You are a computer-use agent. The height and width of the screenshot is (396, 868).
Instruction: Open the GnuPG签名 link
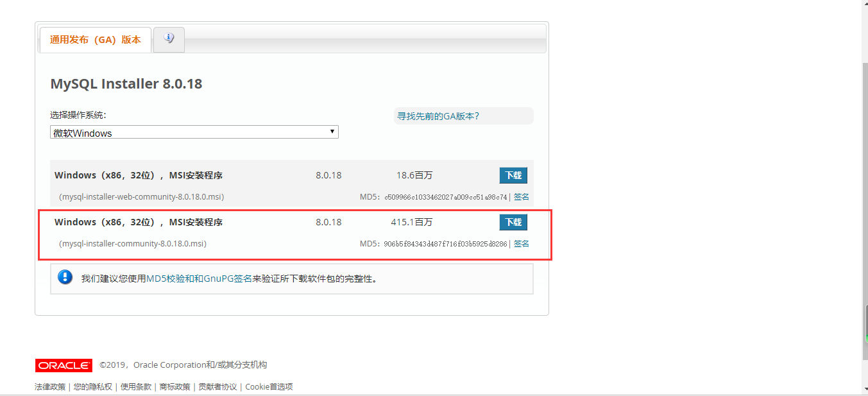point(228,279)
